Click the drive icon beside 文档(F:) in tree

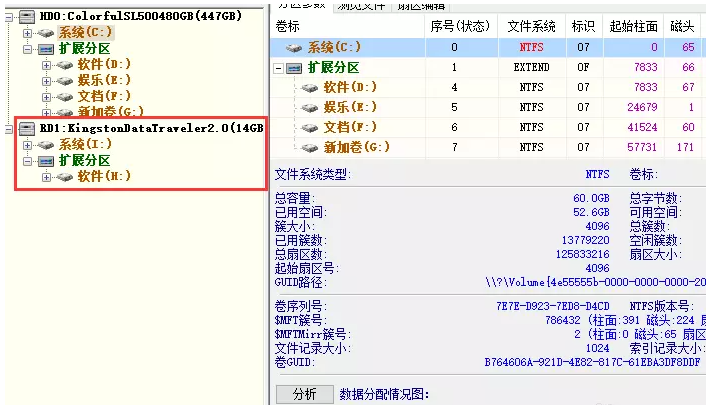[x=64, y=97]
